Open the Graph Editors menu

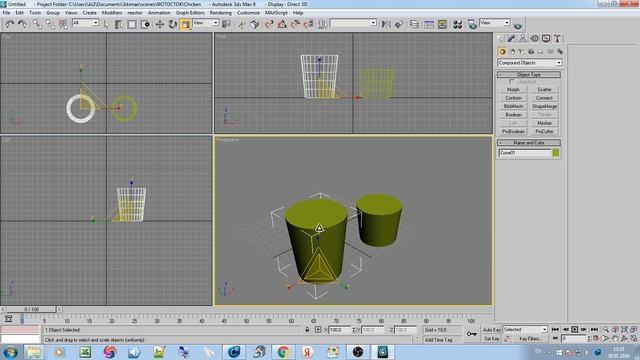pyautogui.click(x=190, y=13)
